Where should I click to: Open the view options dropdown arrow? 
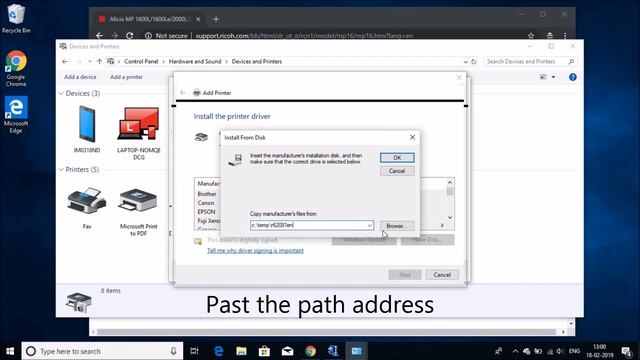pos(553,77)
